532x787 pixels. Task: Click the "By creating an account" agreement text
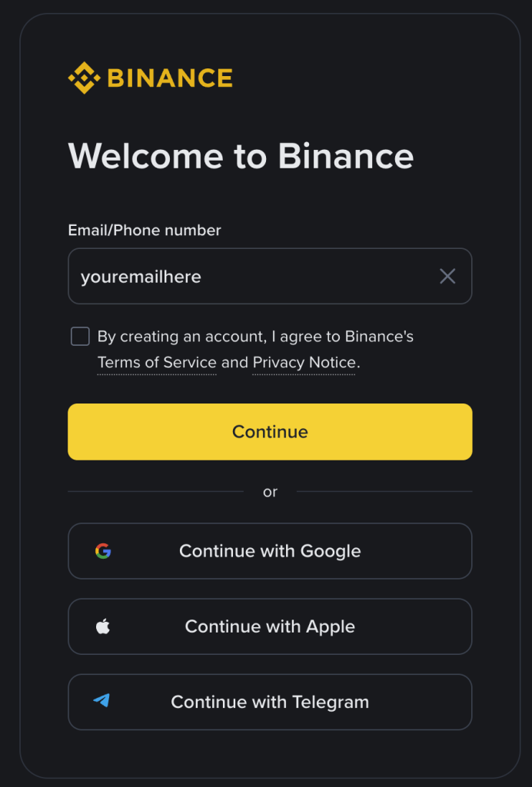[x=255, y=337]
